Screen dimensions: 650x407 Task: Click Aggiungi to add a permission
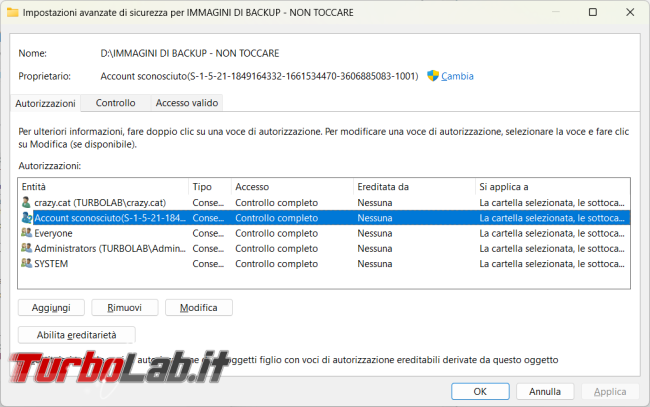(51, 308)
